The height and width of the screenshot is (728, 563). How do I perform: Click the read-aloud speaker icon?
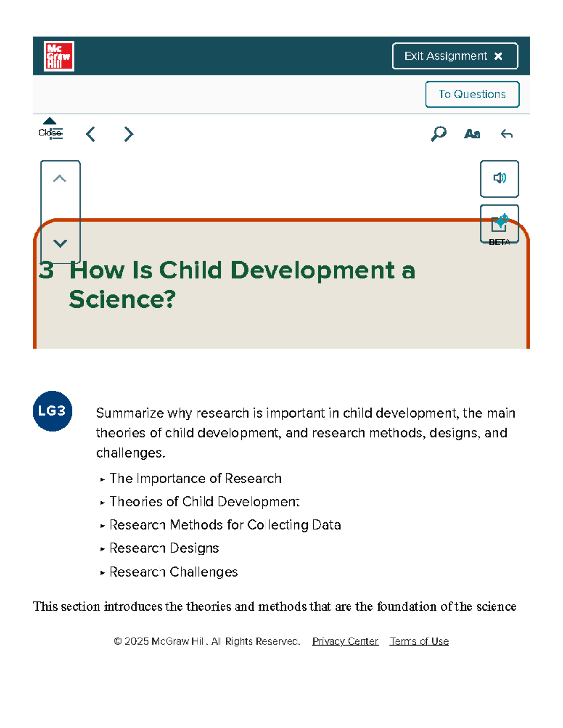(x=499, y=179)
